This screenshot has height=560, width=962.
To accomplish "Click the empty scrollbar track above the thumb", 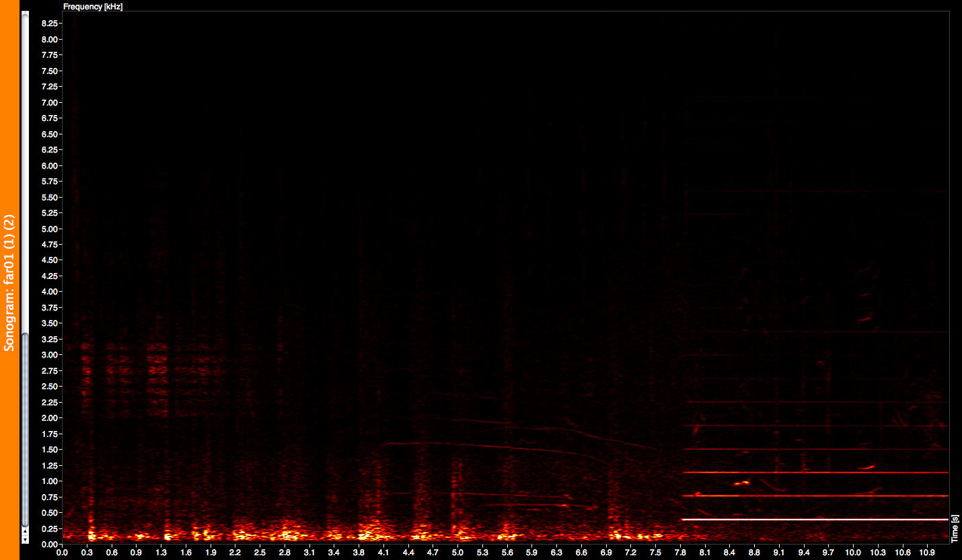I will tap(26, 175).
